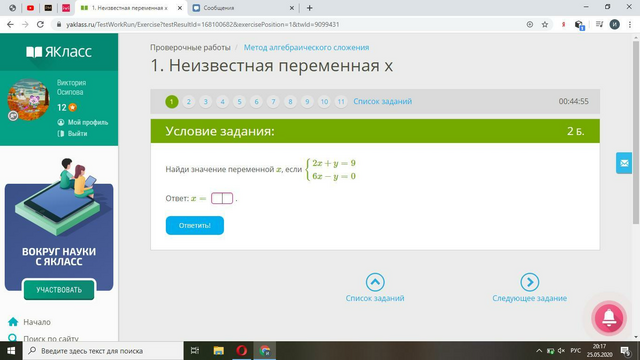640x360 pixels.
Task: Go to next task via right-arrow circle
Action: tap(529, 282)
